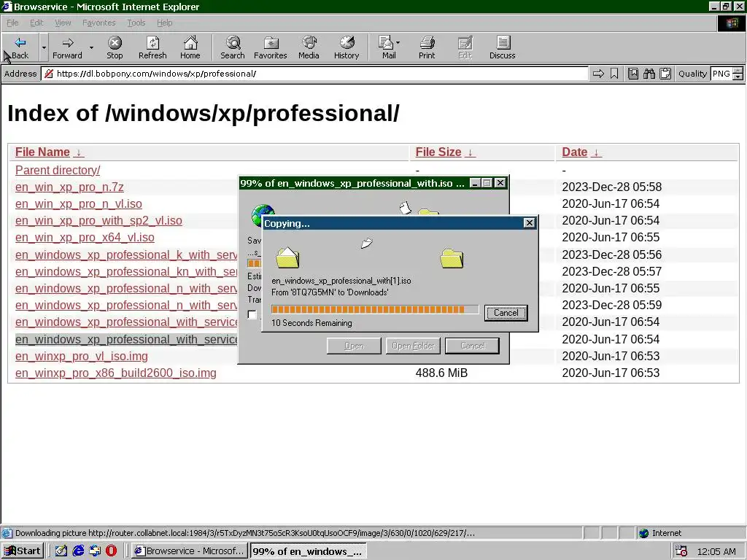
Task: Open the Favorites menu
Action: 98,23
